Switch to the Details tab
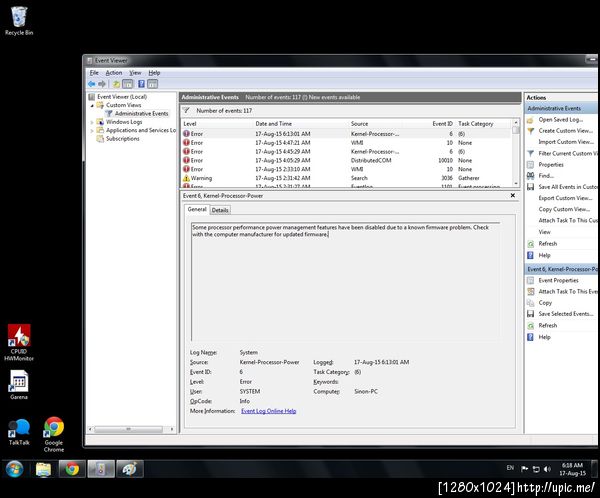The image size is (600, 498). pyautogui.click(x=220, y=210)
